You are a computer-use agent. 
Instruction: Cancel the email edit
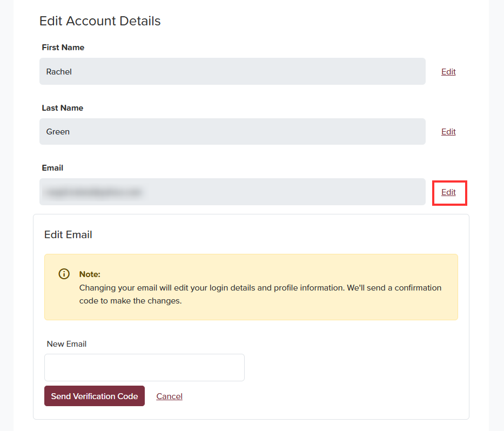click(169, 396)
